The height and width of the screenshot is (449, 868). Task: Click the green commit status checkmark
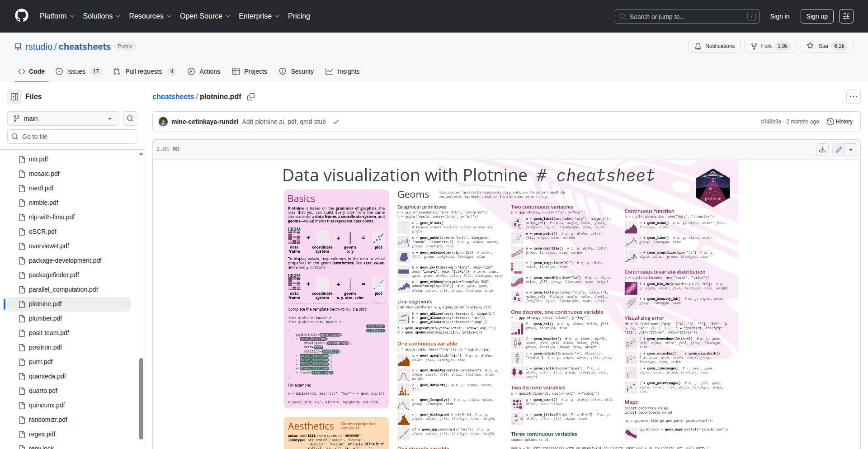coord(336,122)
